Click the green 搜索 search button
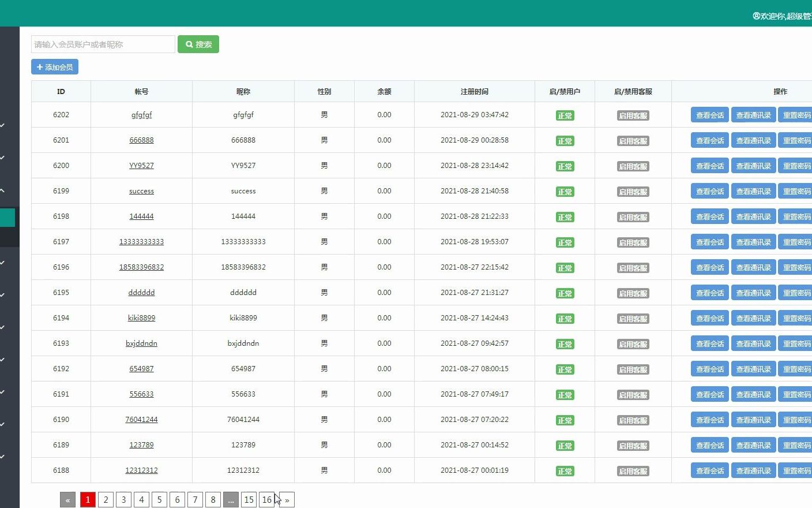 pyautogui.click(x=198, y=44)
